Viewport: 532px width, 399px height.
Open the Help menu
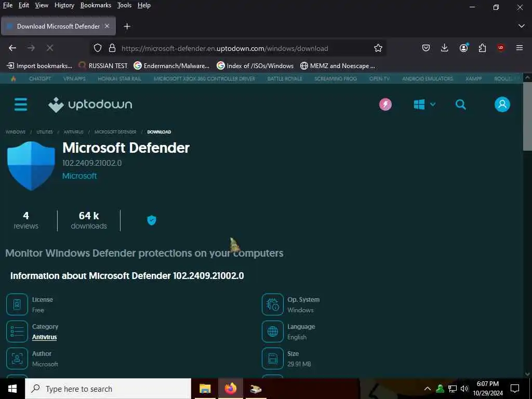(144, 5)
